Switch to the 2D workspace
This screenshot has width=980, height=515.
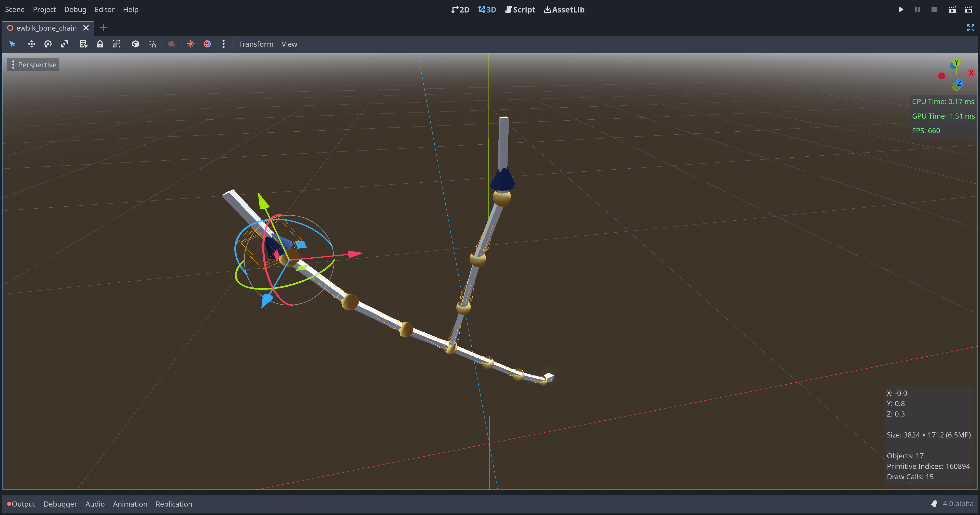point(460,9)
